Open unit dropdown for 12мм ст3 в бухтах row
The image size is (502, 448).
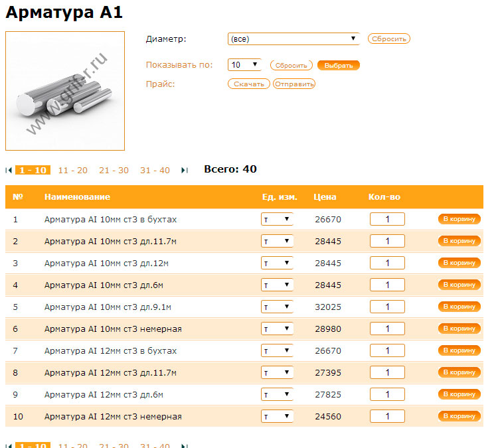pos(277,350)
